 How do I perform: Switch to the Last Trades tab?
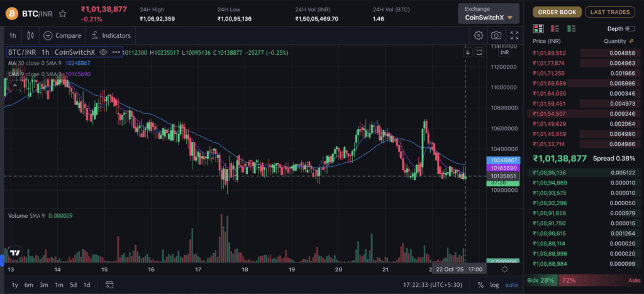[609, 11]
